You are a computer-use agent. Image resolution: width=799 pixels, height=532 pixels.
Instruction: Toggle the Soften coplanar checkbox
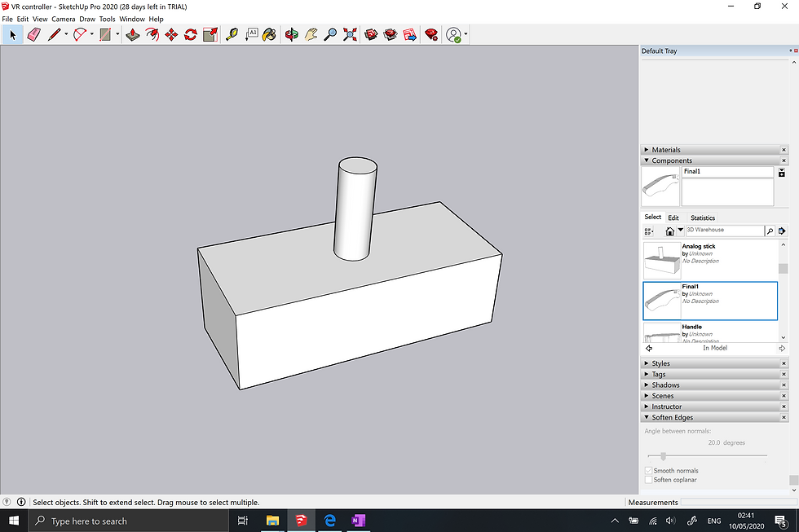[649, 480]
